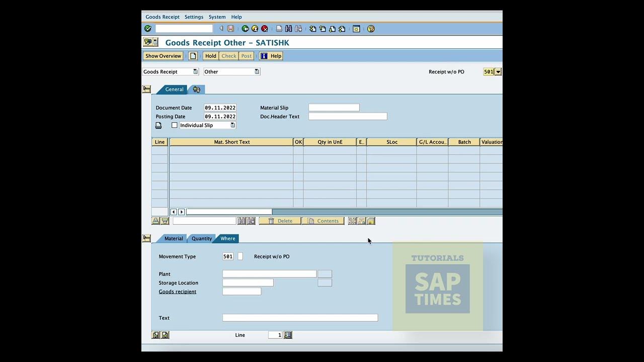Click the First Page icon
This screenshot has height=362, width=644.
pyautogui.click(x=313, y=29)
